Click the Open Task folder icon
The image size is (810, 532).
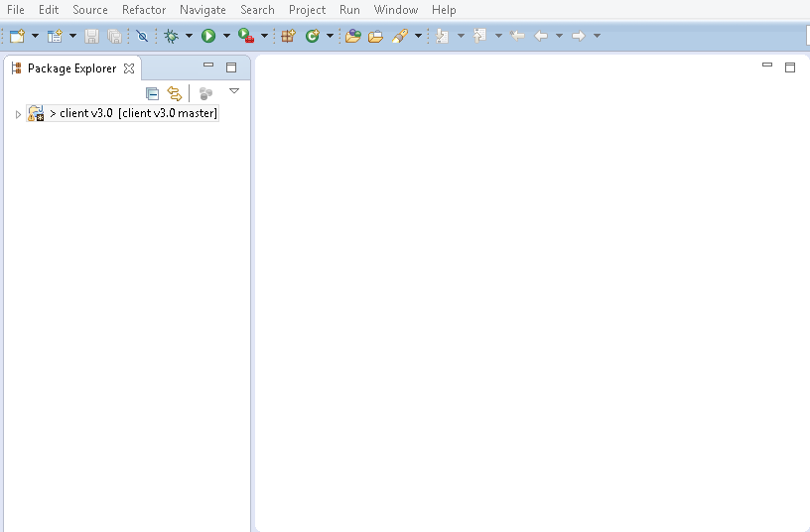pyautogui.click(x=375, y=36)
